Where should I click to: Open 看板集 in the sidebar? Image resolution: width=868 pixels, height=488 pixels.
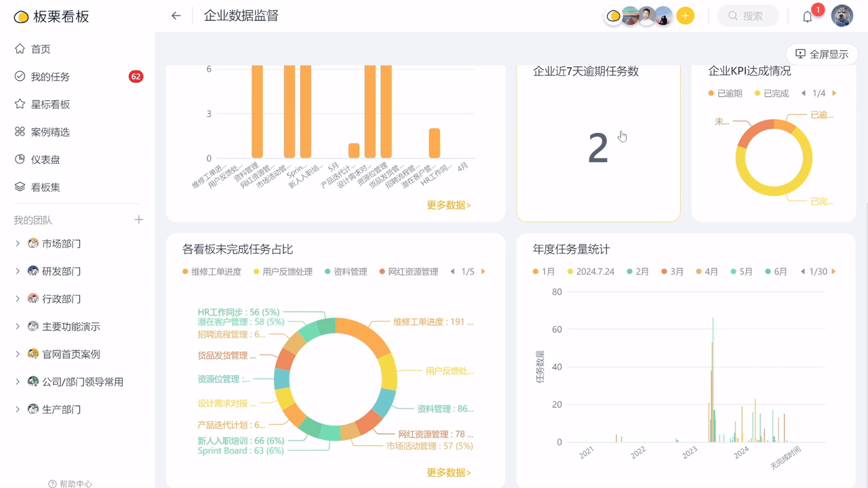45,187
